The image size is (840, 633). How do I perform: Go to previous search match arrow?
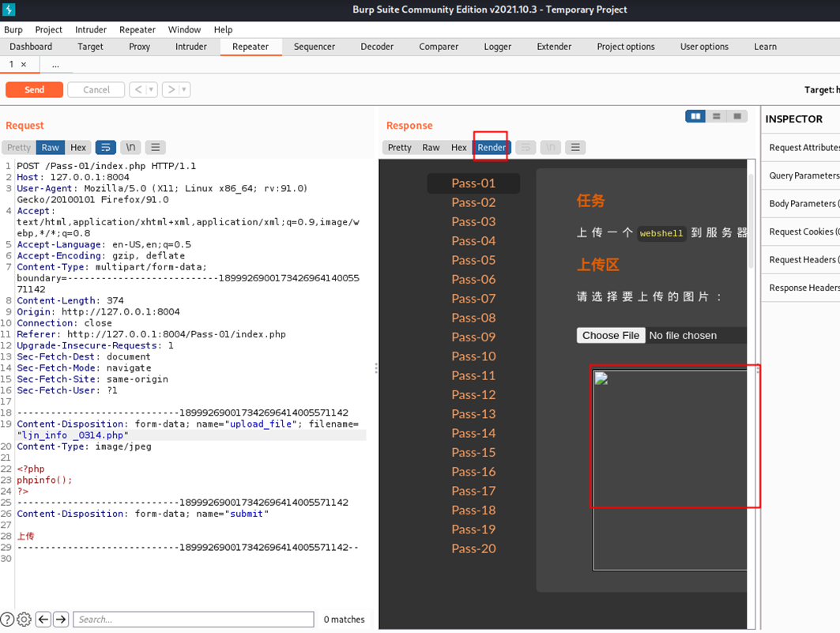pyautogui.click(x=43, y=619)
